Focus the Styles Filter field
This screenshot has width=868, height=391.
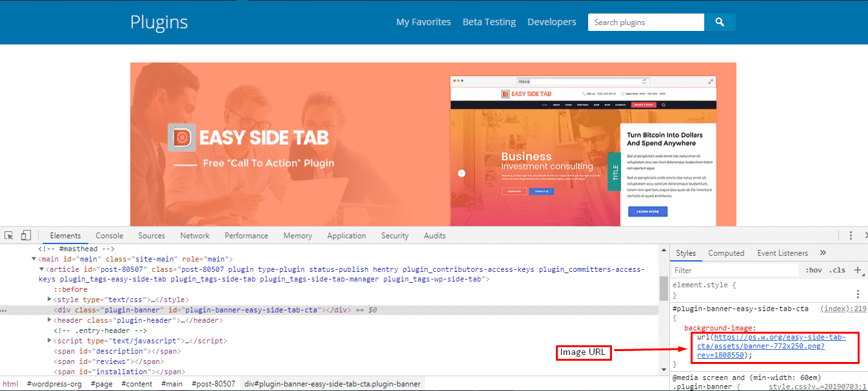point(735,271)
